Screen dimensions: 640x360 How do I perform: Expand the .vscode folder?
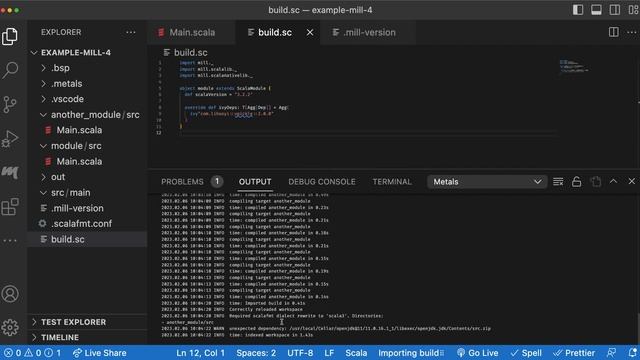[x=87, y=99]
